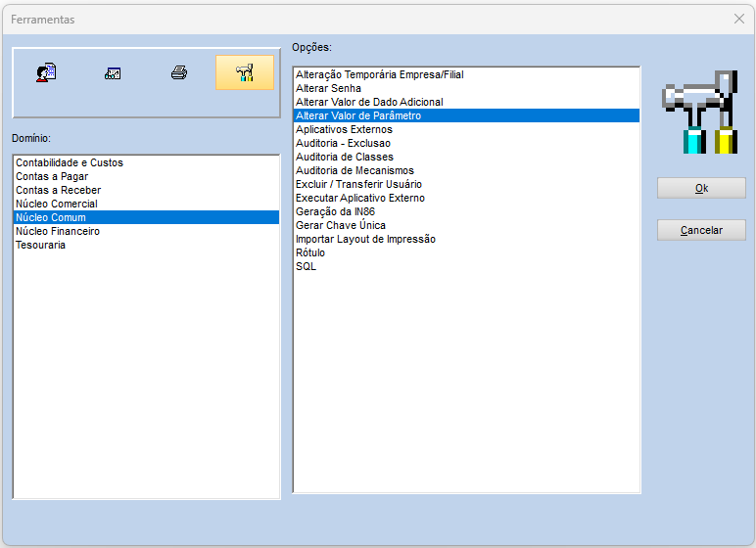Close the Ferramentas dialog
This screenshot has height=548, width=756.
(738, 19)
